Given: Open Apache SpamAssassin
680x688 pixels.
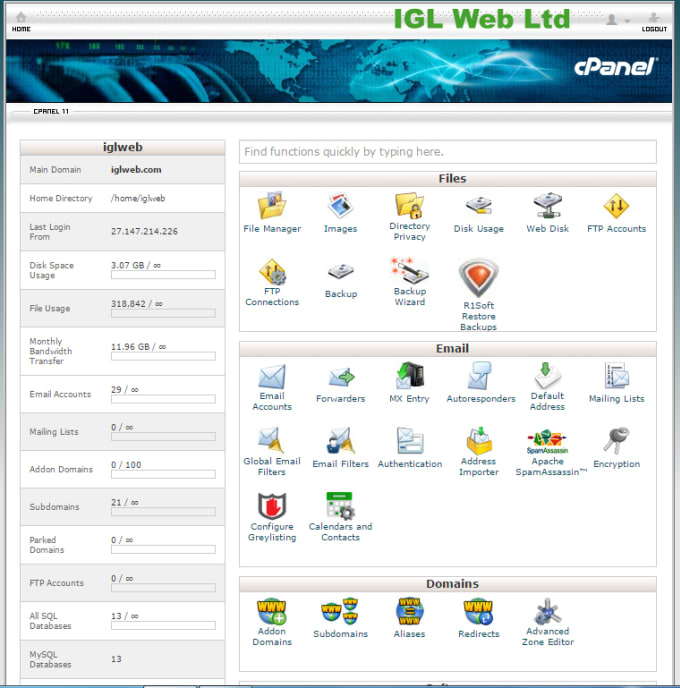Looking at the screenshot, I should (551, 453).
